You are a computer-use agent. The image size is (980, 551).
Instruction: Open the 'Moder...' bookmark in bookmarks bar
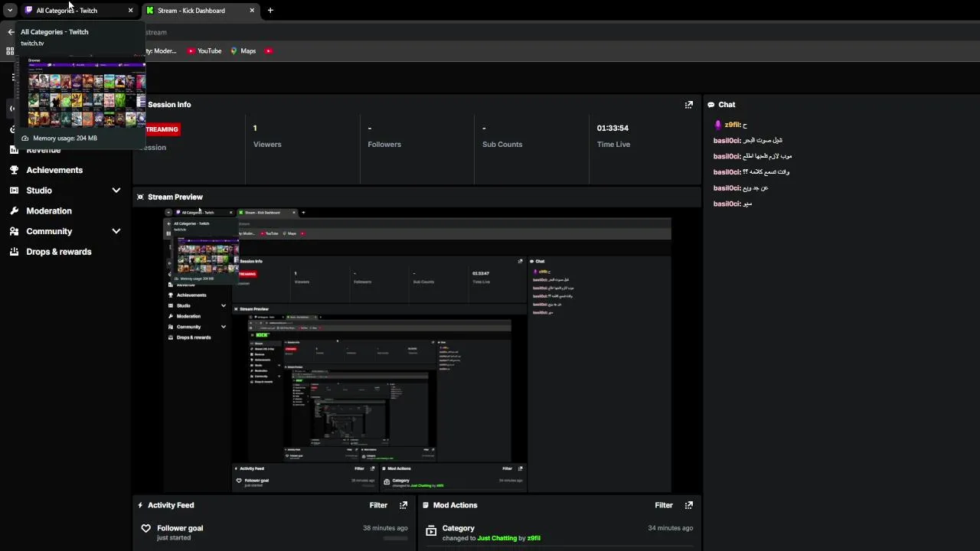162,51
